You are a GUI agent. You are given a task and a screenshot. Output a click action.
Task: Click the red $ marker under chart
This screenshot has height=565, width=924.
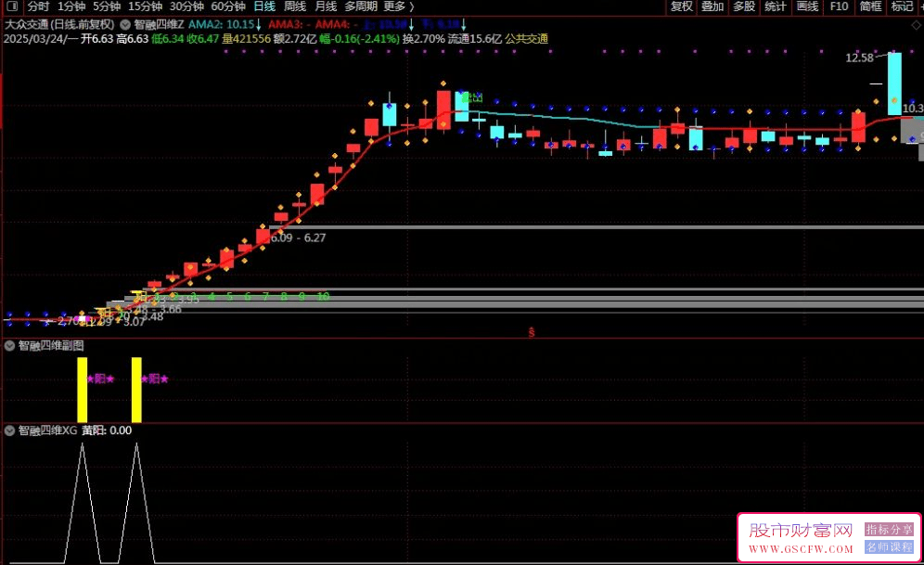532,332
